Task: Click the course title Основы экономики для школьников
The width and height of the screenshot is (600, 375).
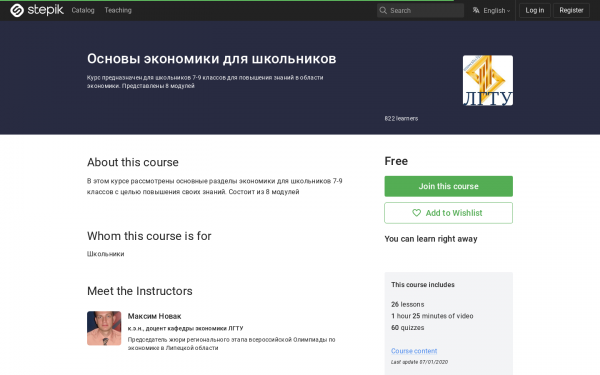Action: coord(212,59)
